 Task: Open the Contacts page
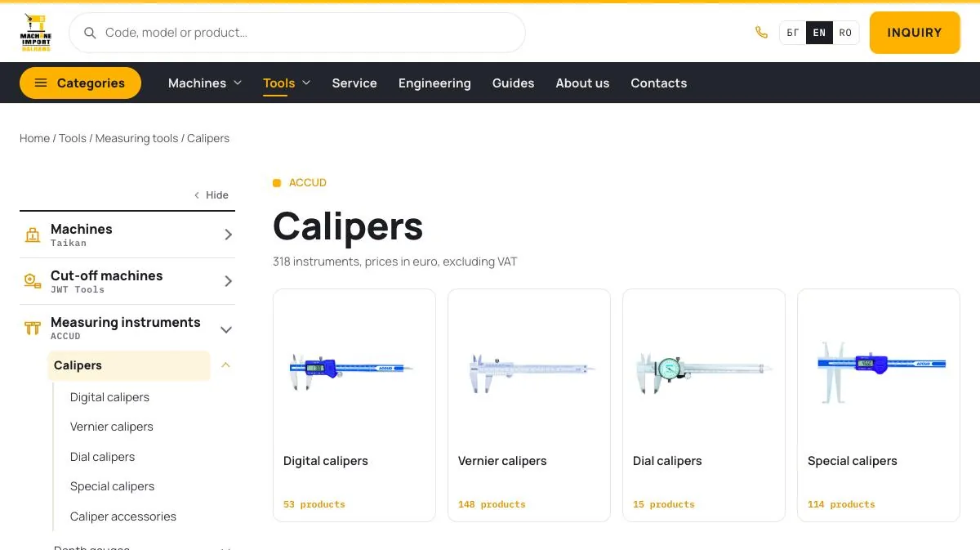658,83
